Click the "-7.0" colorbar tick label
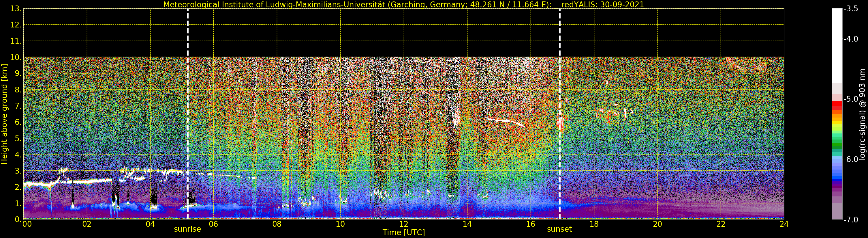868x238 pixels. click(851, 220)
